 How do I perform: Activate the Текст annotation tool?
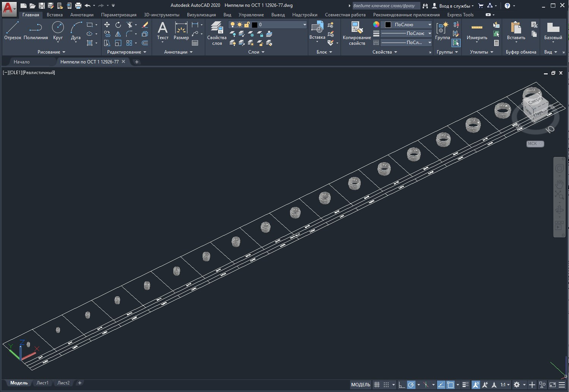163,30
